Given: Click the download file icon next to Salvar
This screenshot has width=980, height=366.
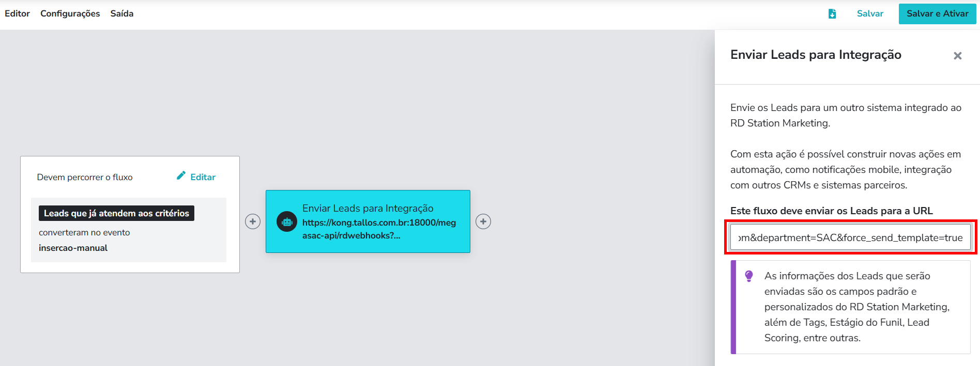Looking at the screenshot, I should pyautogui.click(x=832, y=14).
